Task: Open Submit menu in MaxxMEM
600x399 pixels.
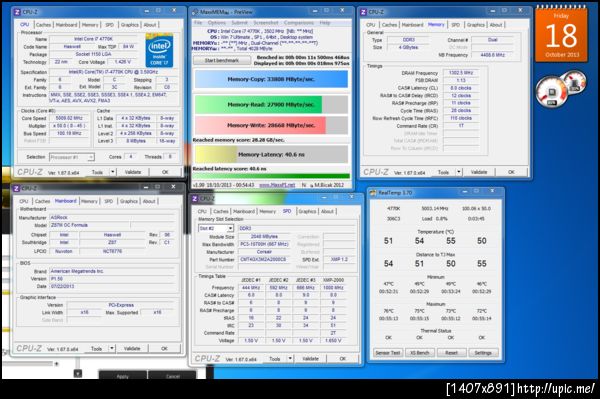Action: [x=240, y=23]
